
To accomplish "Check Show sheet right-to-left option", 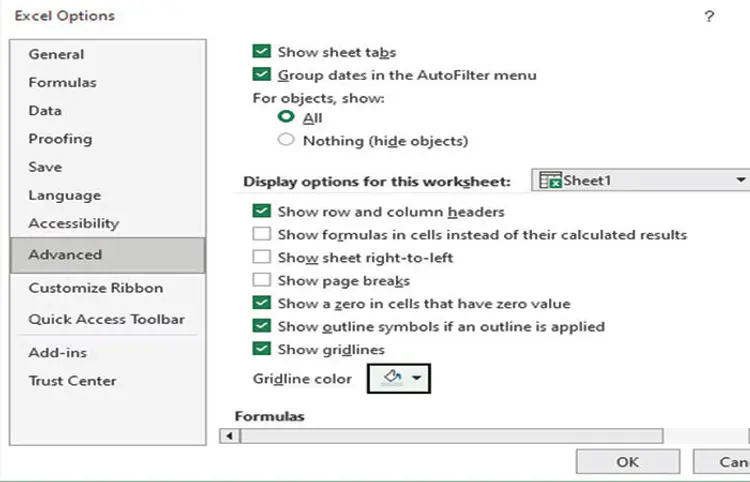I will pyautogui.click(x=262, y=258).
